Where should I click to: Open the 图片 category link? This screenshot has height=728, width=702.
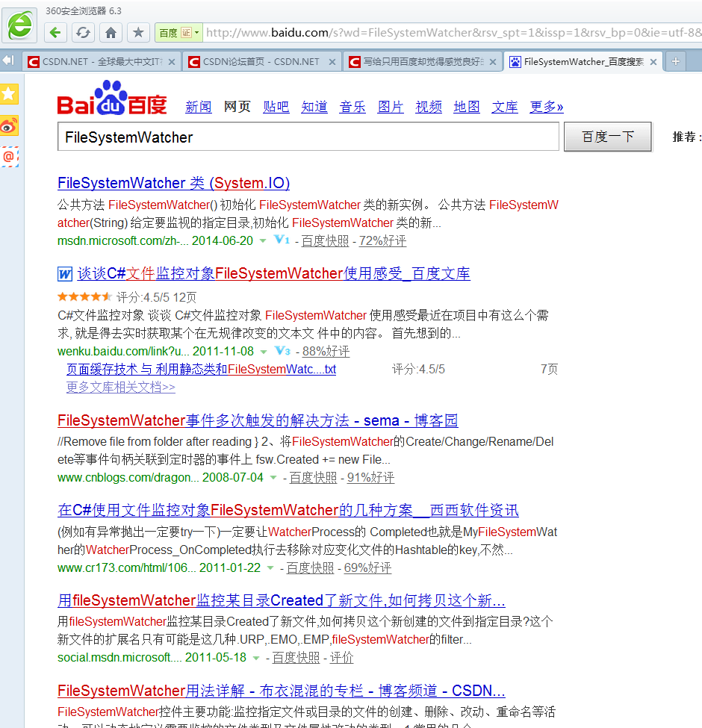391,107
